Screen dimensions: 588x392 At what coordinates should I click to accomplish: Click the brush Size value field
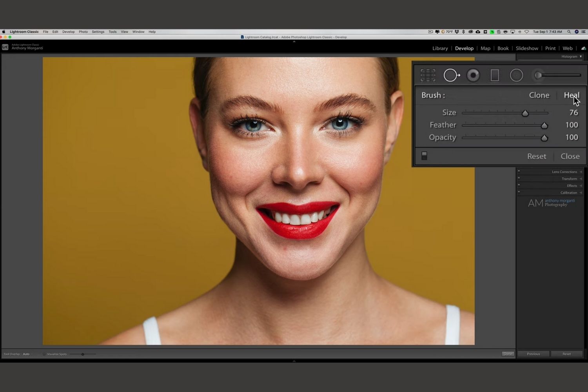573,113
